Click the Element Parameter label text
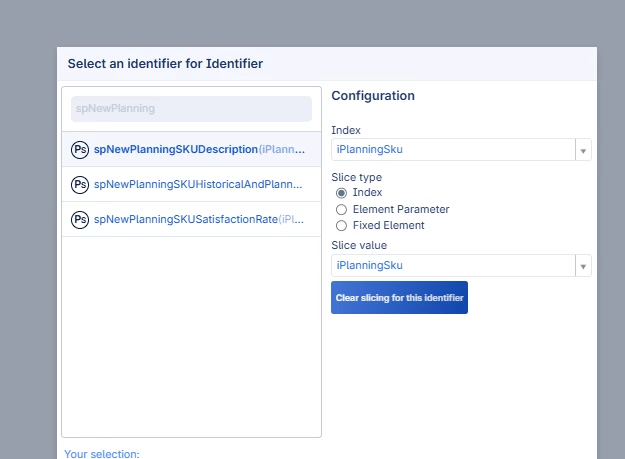The image size is (625, 459). (x=401, y=209)
